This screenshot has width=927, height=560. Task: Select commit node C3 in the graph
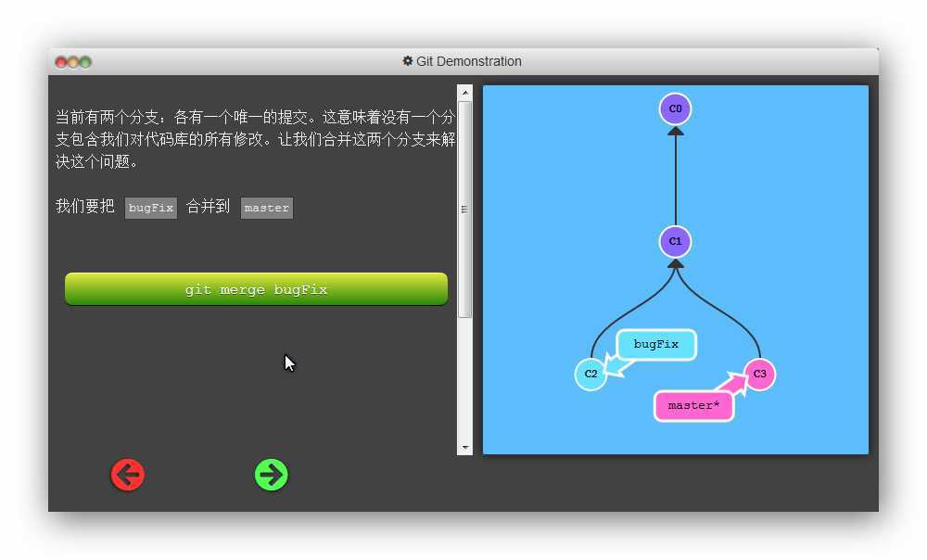[760, 374]
